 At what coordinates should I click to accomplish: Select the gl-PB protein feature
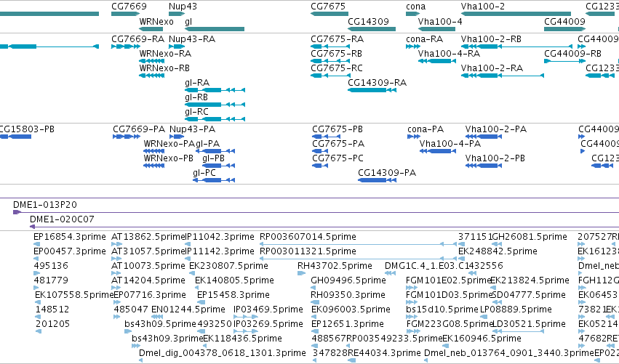218,166
